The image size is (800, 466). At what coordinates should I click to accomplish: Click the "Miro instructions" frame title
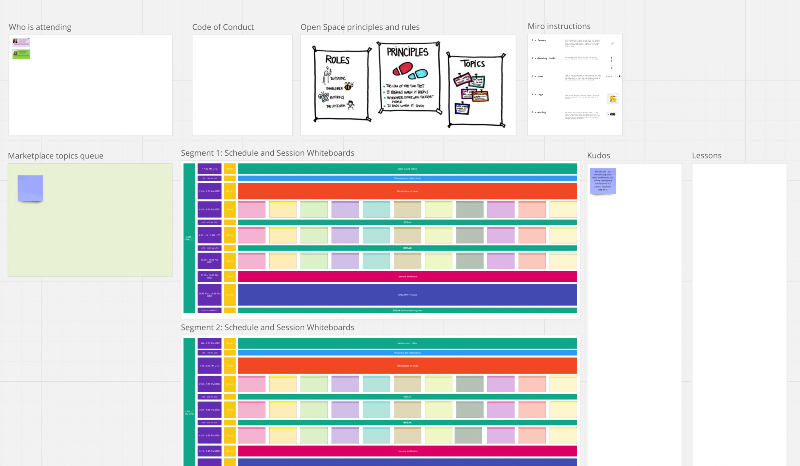click(559, 26)
